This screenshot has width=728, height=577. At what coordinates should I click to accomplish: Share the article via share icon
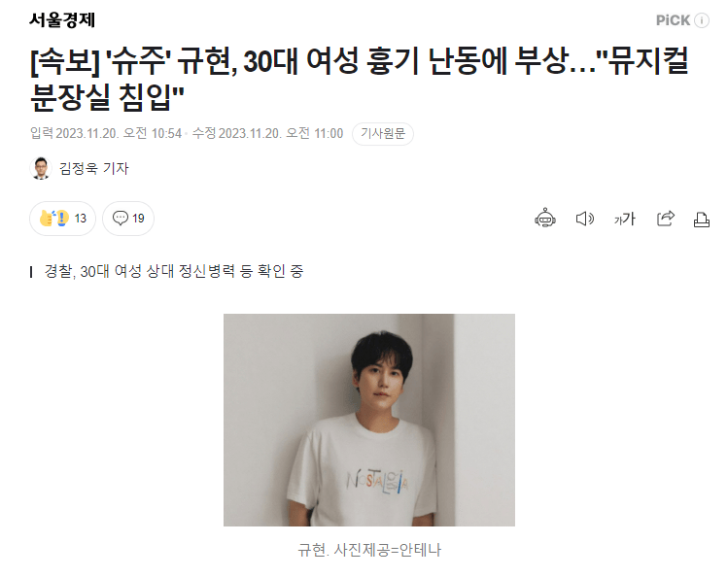coord(666,219)
